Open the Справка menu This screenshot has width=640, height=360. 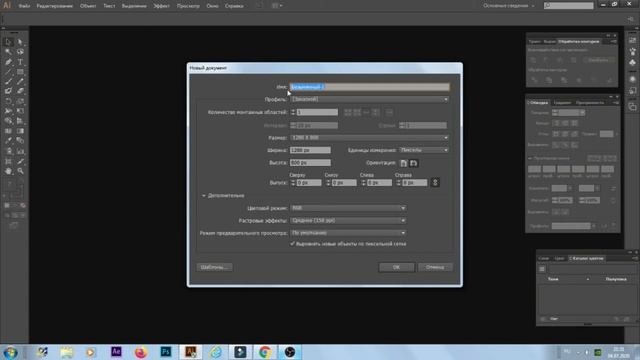[234, 6]
